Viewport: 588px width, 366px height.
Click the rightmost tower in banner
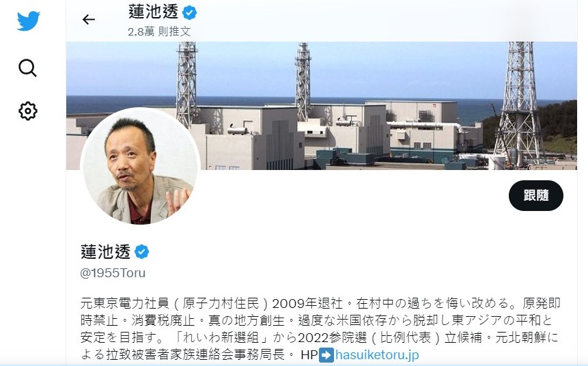coord(520,104)
